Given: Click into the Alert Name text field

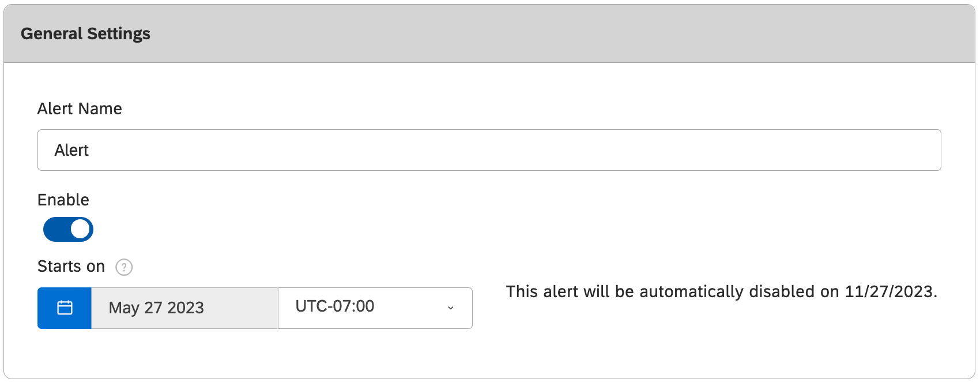Looking at the screenshot, I should (x=489, y=150).
